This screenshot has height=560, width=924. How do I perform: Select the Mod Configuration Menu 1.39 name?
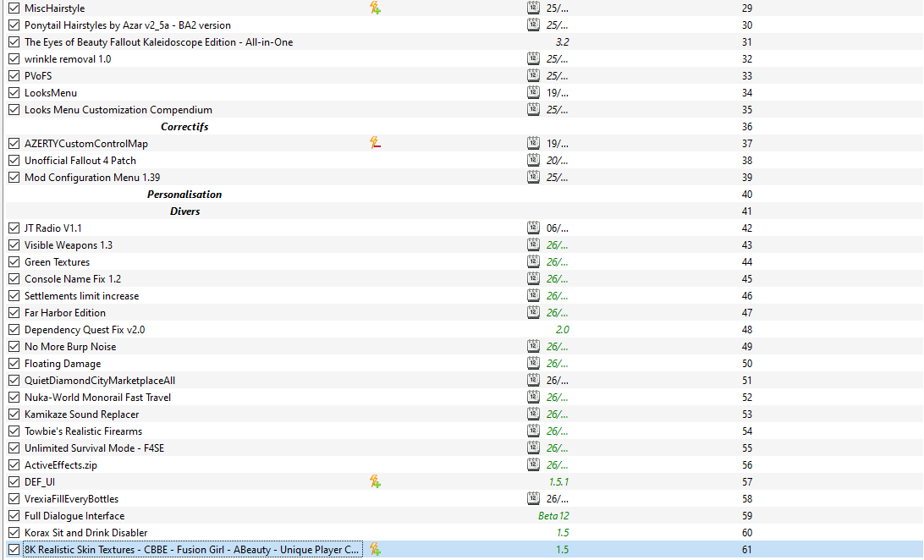tap(92, 178)
